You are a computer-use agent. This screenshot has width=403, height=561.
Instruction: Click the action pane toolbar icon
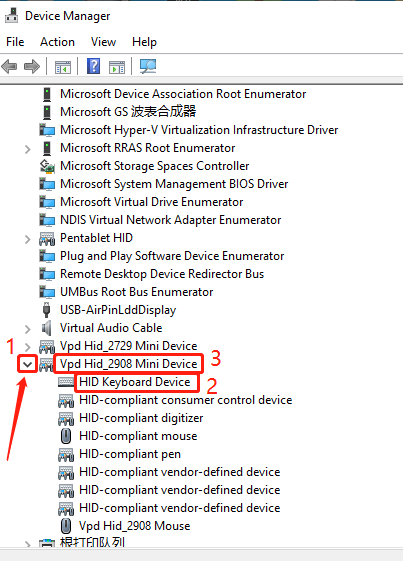[x=117, y=67]
